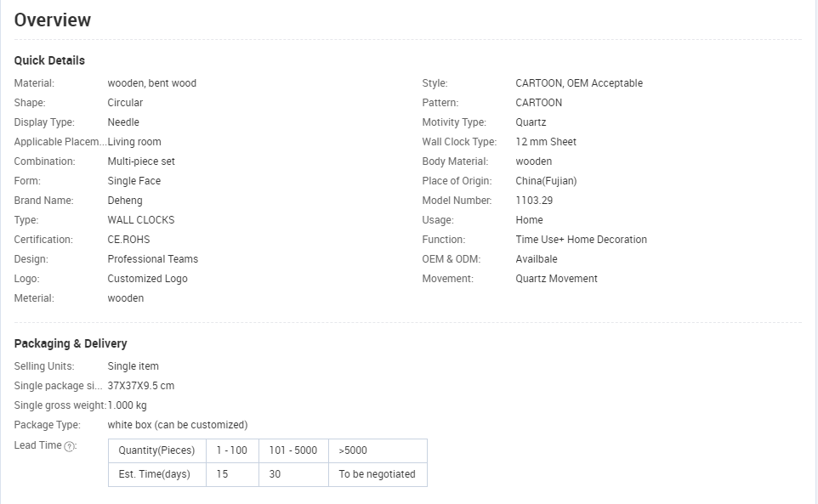Click the Style value CARTOON, OEM Acceptable
The height and width of the screenshot is (504, 818).
point(579,83)
